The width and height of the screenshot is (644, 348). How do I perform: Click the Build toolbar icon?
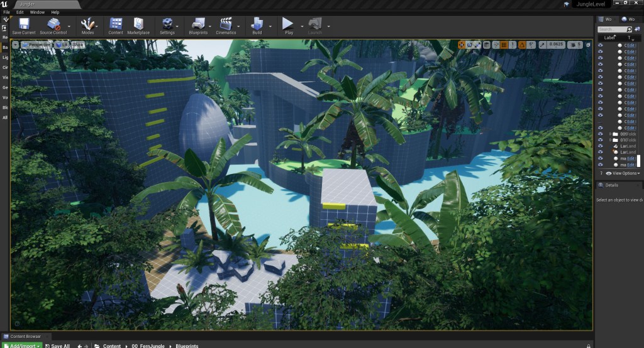pyautogui.click(x=257, y=25)
